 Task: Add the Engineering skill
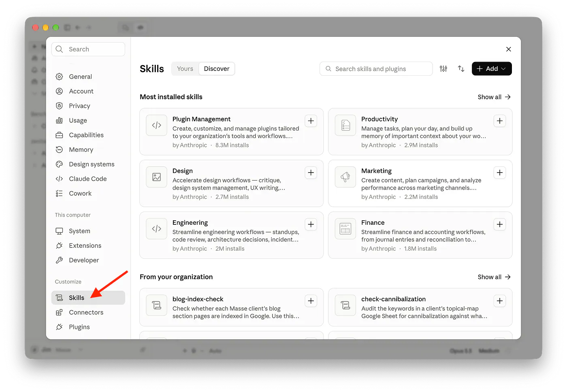(311, 224)
